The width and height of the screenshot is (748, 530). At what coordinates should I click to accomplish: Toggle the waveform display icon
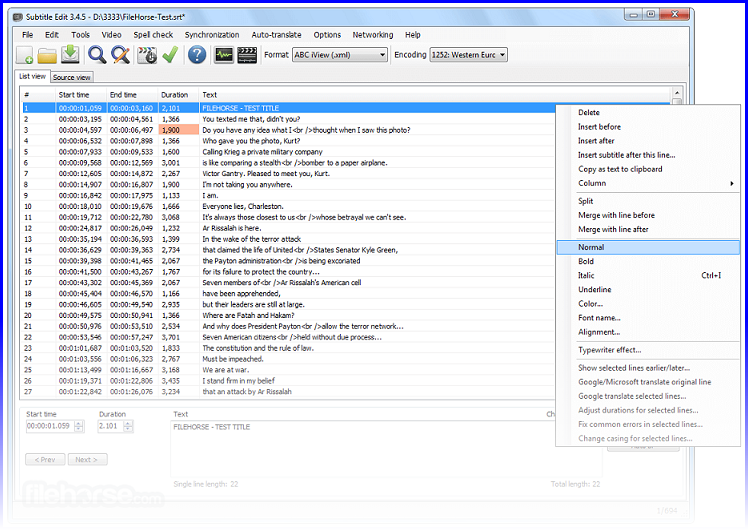point(223,55)
